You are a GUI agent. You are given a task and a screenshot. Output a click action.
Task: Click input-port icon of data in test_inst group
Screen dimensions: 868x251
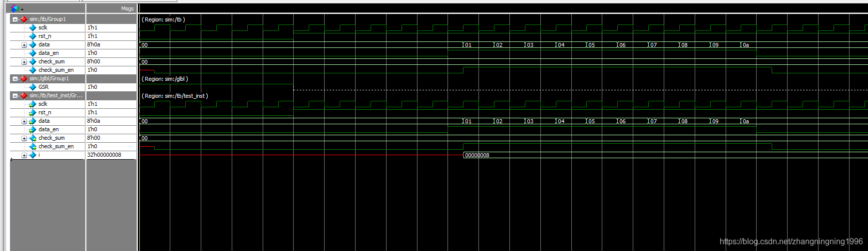pos(32,121)
